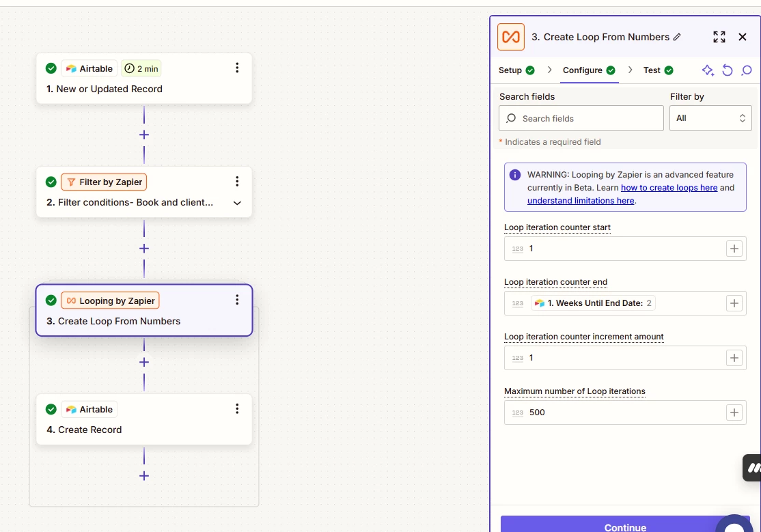761x532 pixels.
Task: Open the AI sparkle assistant icon
Action: [708, 70]
